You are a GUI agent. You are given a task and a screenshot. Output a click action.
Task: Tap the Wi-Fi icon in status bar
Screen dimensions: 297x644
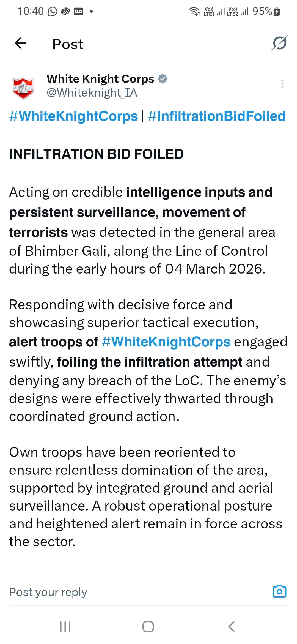(194, 12)
